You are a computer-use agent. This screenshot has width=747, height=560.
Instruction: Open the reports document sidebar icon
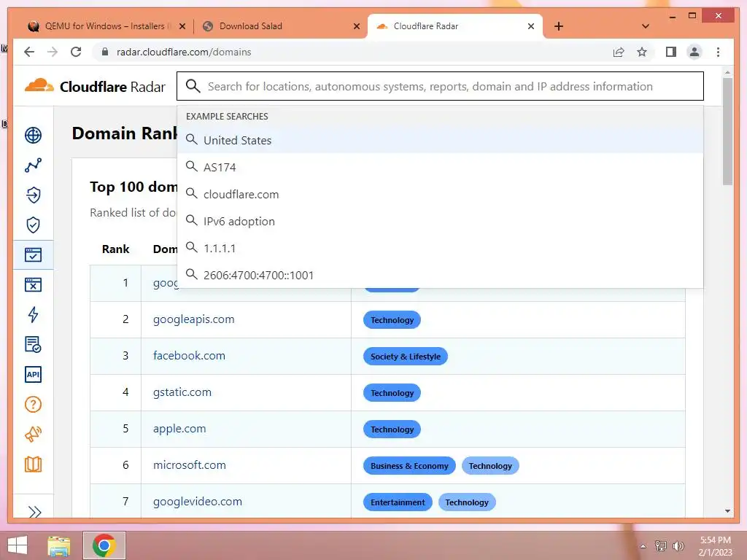(x=33, y=344)
